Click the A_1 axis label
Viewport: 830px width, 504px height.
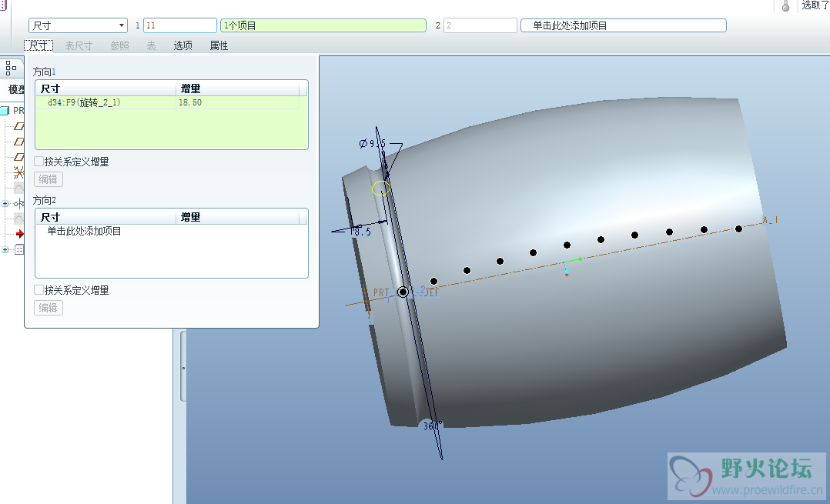(770, 219)
